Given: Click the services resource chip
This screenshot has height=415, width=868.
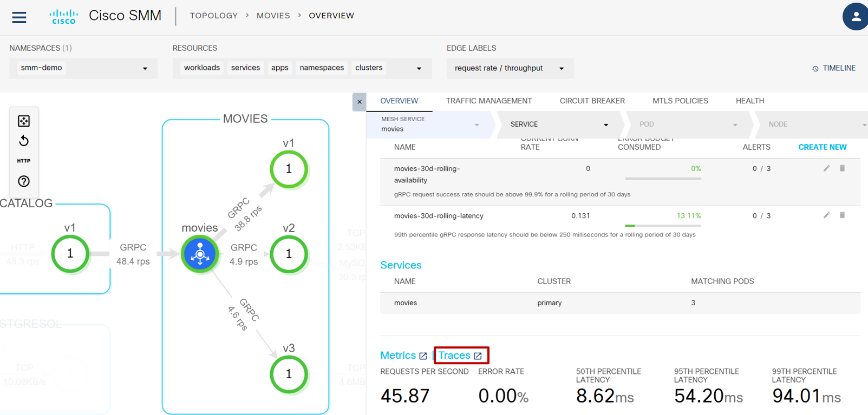Looking at the screenshot, I should coord(245,68).
